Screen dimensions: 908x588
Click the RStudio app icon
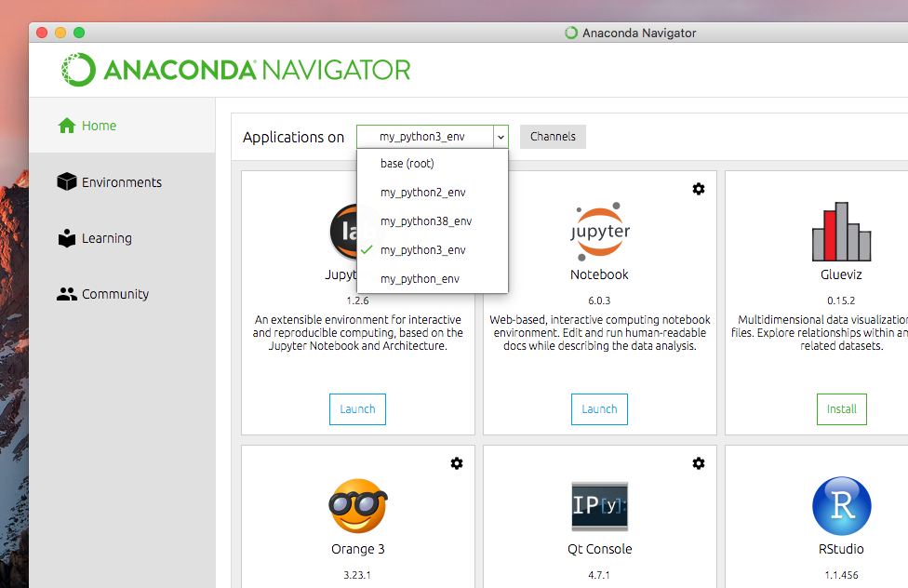click(841, 506)
